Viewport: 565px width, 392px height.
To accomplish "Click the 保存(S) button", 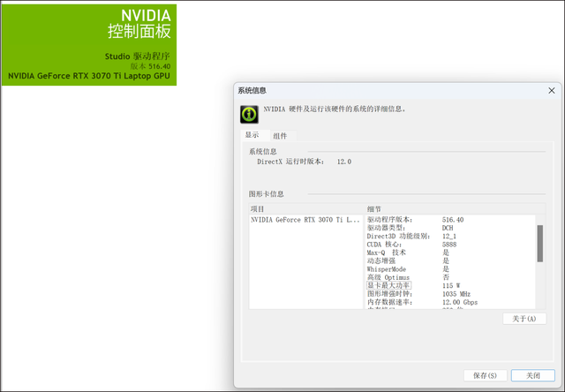I will 485,375.
